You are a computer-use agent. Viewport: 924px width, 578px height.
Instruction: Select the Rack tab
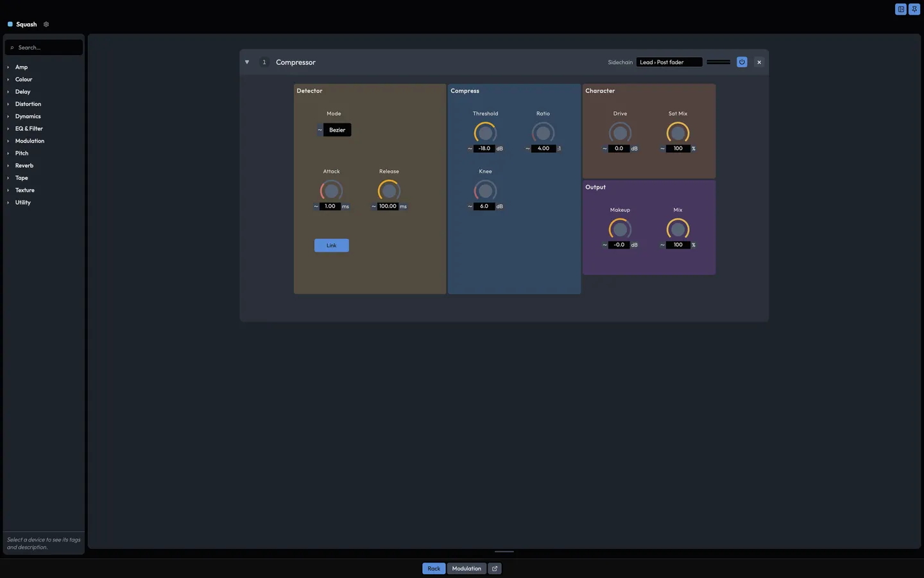point(434,568)
